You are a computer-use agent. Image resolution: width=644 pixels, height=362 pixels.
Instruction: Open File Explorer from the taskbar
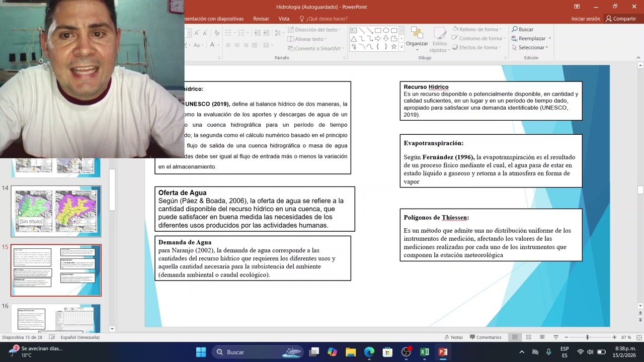coord(351,352)
